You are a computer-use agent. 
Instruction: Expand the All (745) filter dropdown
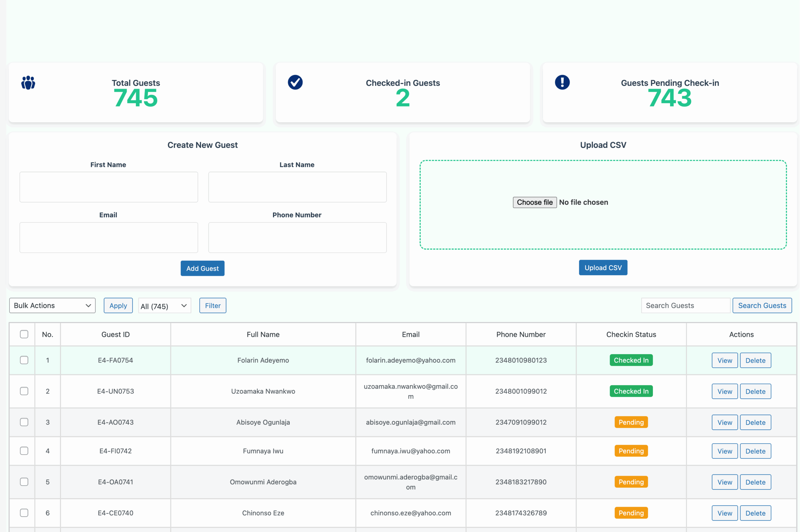[x=165, y=306]
